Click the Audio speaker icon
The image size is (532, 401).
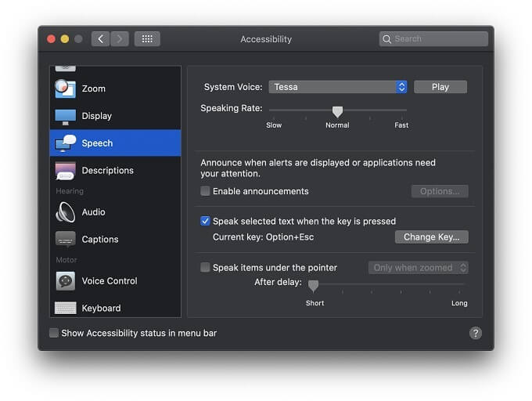click(66, 212)
